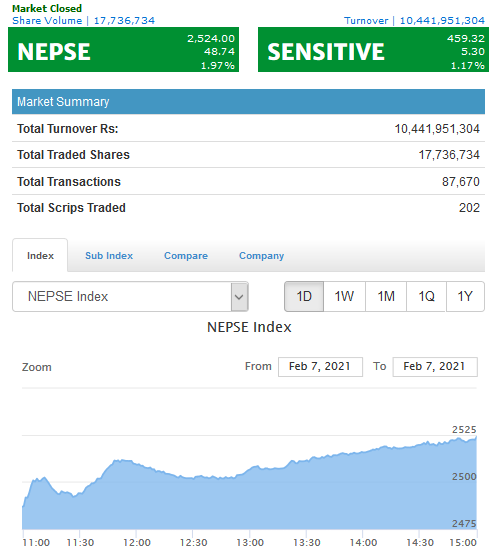Select the 1D range button
This screenshot has width=495, height=554.
[304, 296]
